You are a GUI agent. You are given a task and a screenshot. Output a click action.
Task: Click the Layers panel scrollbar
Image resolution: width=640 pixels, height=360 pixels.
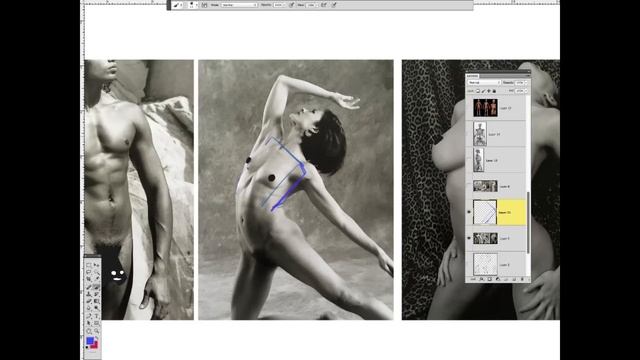[529, 222]
